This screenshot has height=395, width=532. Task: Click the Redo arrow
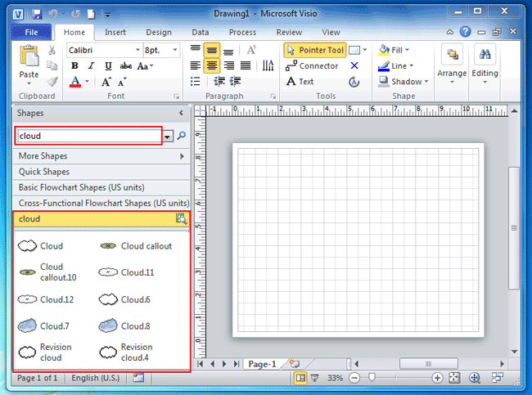click(x=75, y=14)
